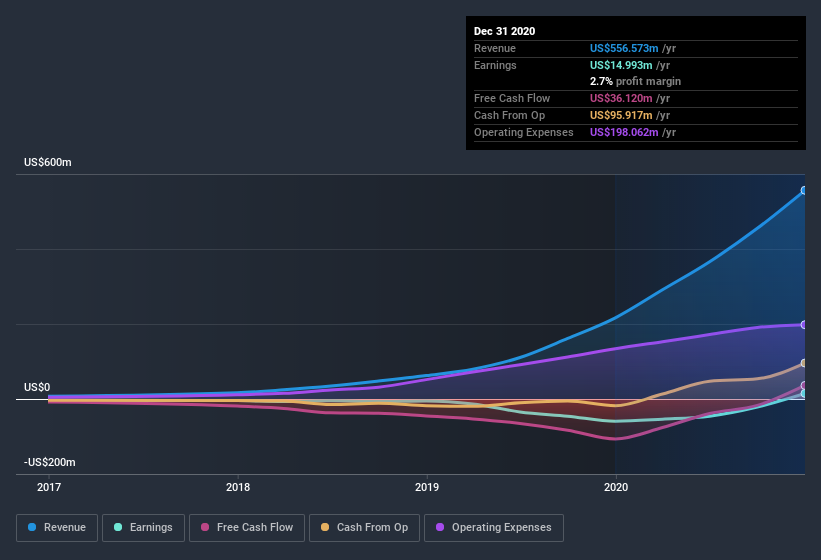Click the orange Cash From Op end marker
821x560 pixels.
coord(804,363)
